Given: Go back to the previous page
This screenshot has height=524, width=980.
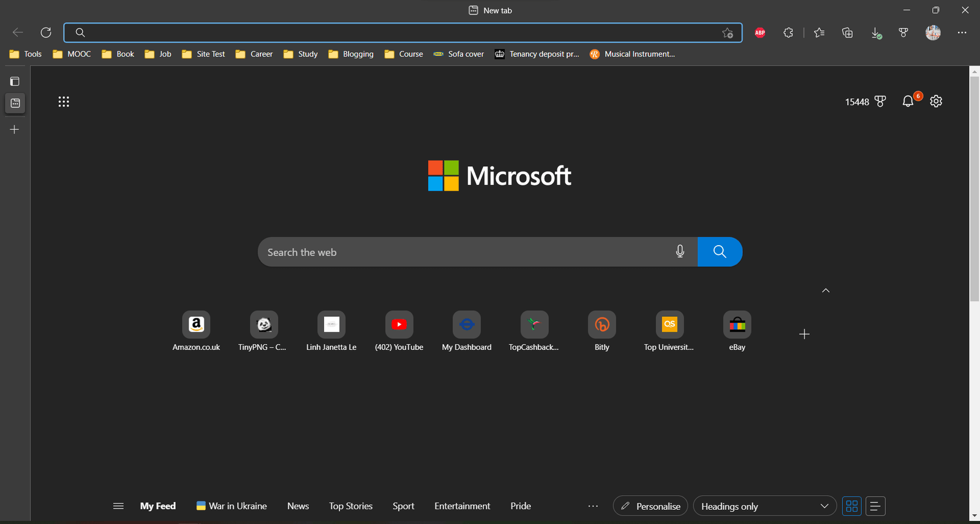Looking at the screenshot, I should pyautogui.click(x=18, y=32).
